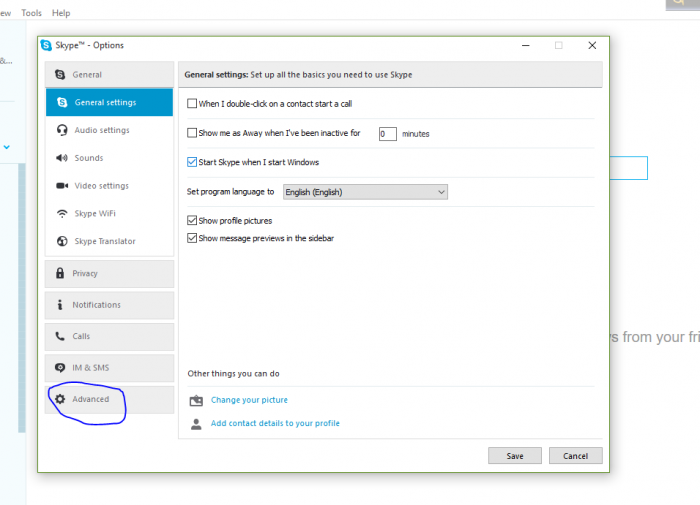Open Skype WiFi settings

tap(109, 213)
